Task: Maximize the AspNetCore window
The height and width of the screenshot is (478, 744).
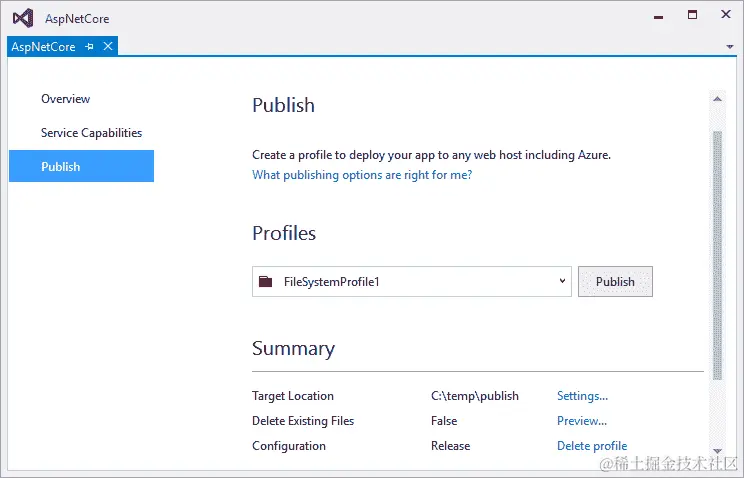Action: click(x=692, y=15)
